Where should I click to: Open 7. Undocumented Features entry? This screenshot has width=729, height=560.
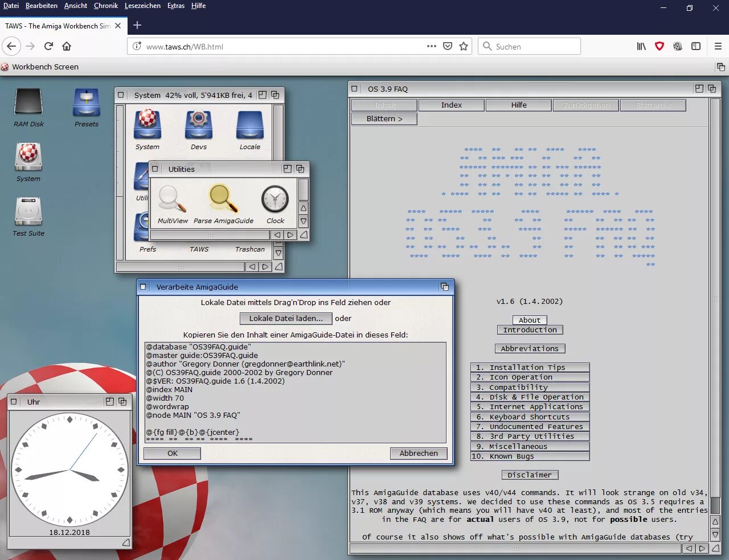[x=530, y=427]
